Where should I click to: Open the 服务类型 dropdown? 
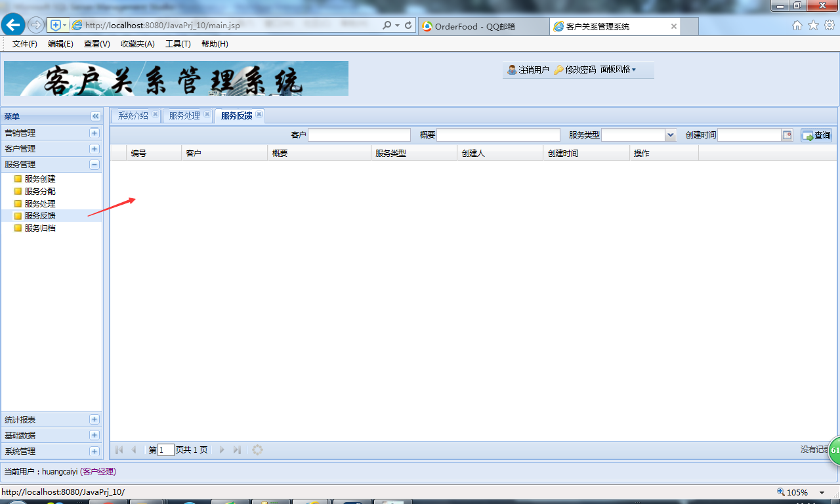click(670, 135)
